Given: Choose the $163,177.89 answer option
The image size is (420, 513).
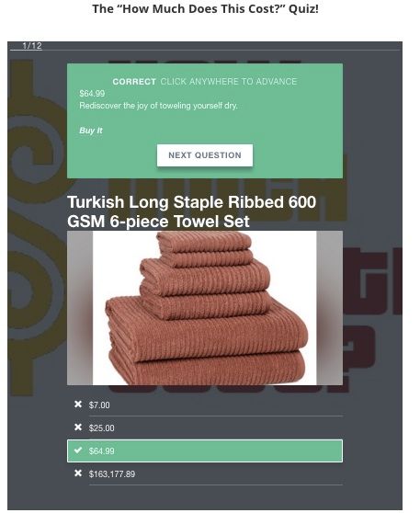Looking at the screenshot, I should [205, 473].
